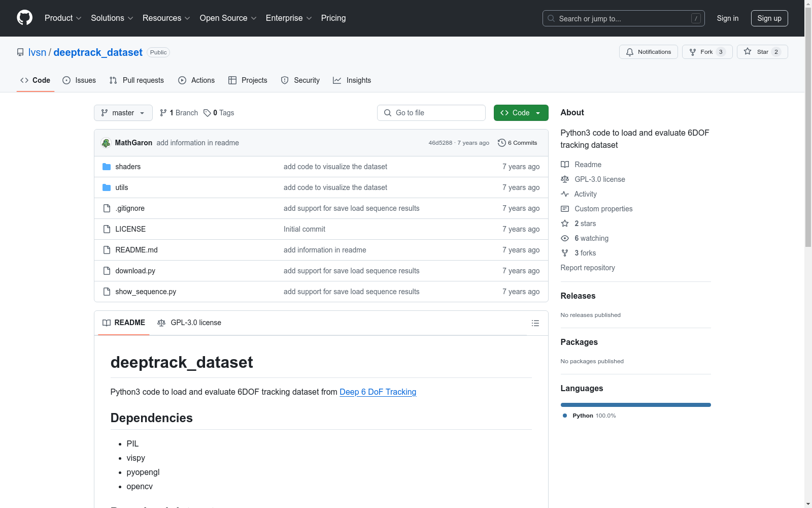Viewport: 812px width, 508px height.
Task: Click the Sign up button
Action: 769,18
